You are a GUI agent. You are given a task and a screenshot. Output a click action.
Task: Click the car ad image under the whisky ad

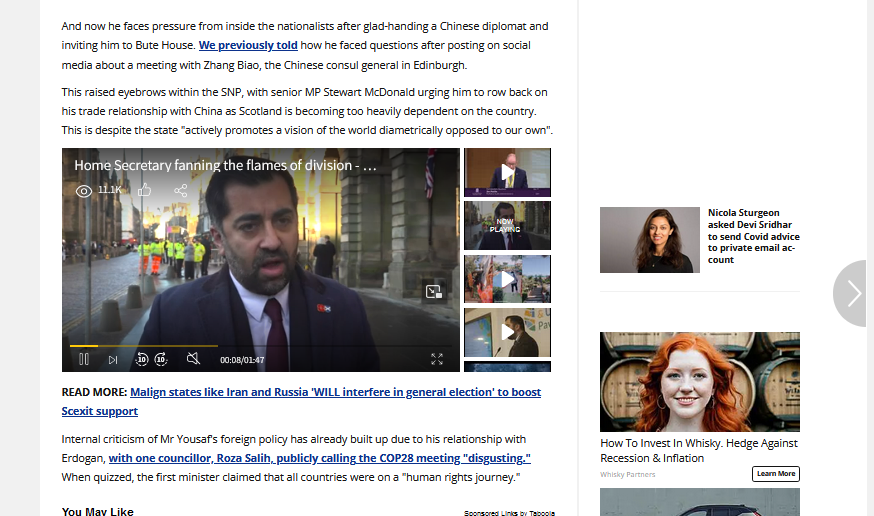(700, 502)
